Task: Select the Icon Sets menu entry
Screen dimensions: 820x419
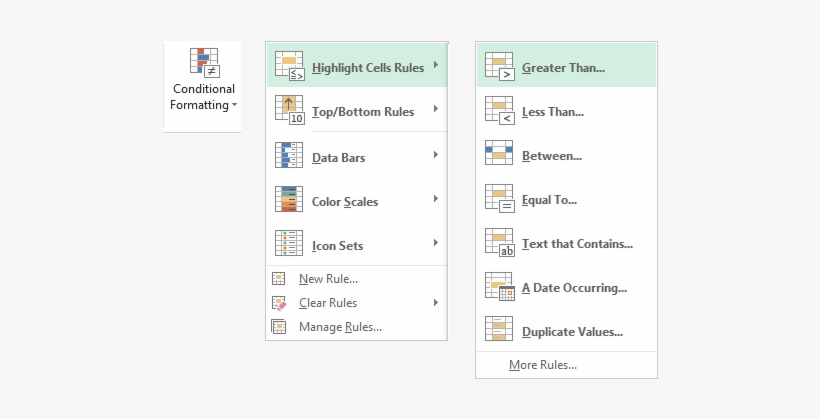Action: (x=357, y=243)
